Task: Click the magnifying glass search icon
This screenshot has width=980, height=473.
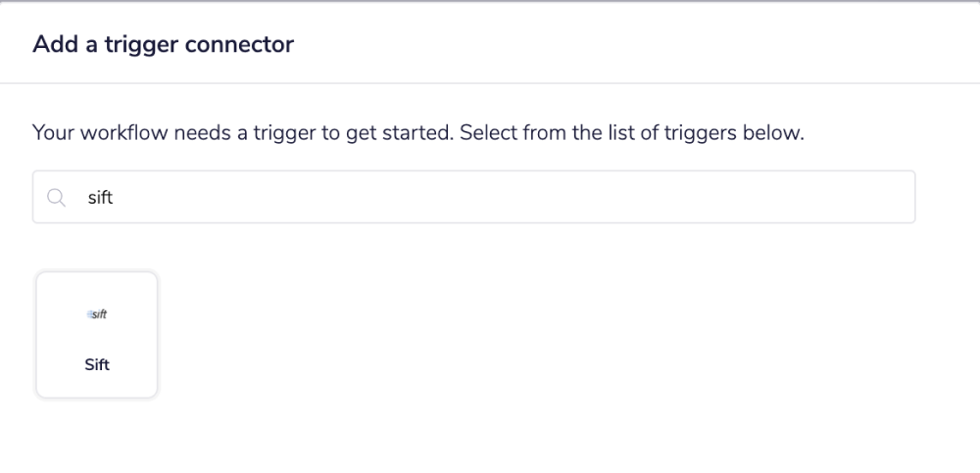Action: pos(57,198)
